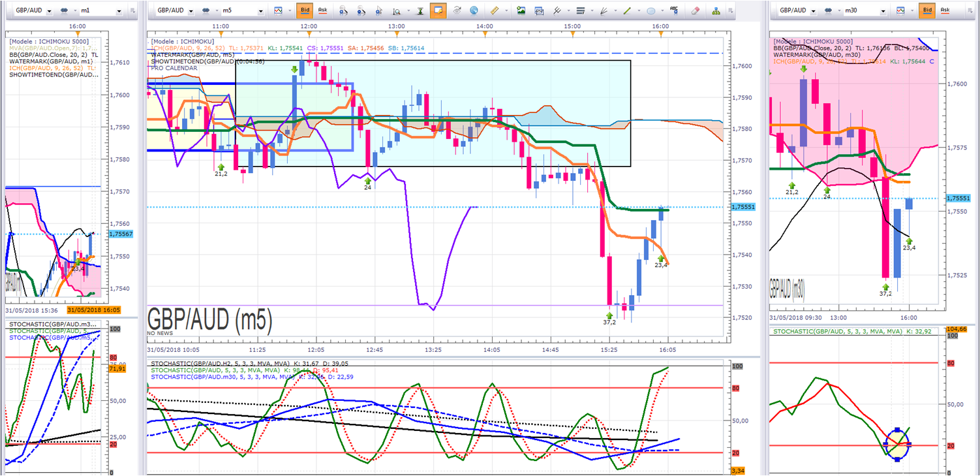This screenshot has height=476, width=980.
Task: Click the blue oval marker on m30 stochastic
Action: 898,445
